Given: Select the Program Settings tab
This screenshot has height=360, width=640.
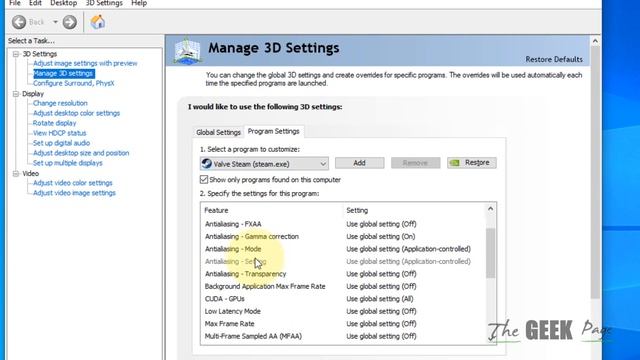Looking at the screenshot, I should click(x=273, y=131).
